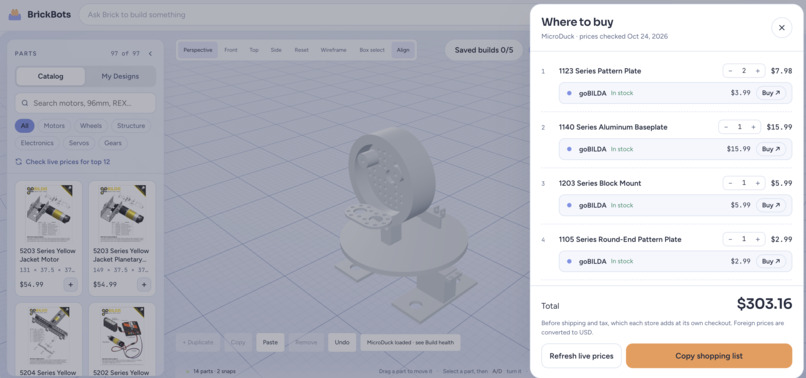
Task: Filter parts by Servos
Action: pos(79,143)
